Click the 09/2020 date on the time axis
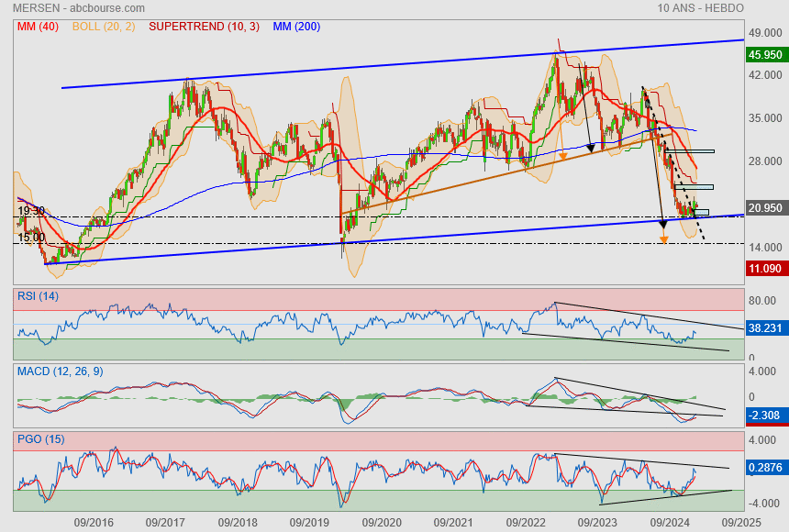The height and width of the screenshot is (532, 789). tap(382, 522)
